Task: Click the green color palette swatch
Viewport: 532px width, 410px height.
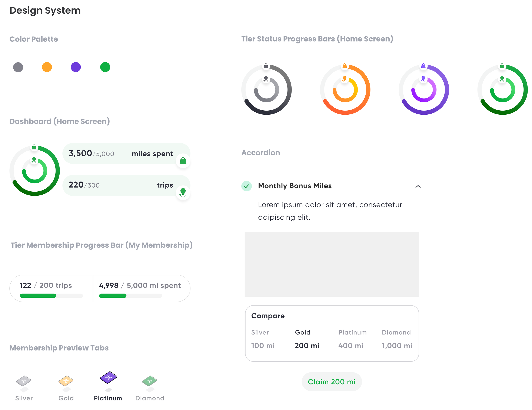Action: 105,67
